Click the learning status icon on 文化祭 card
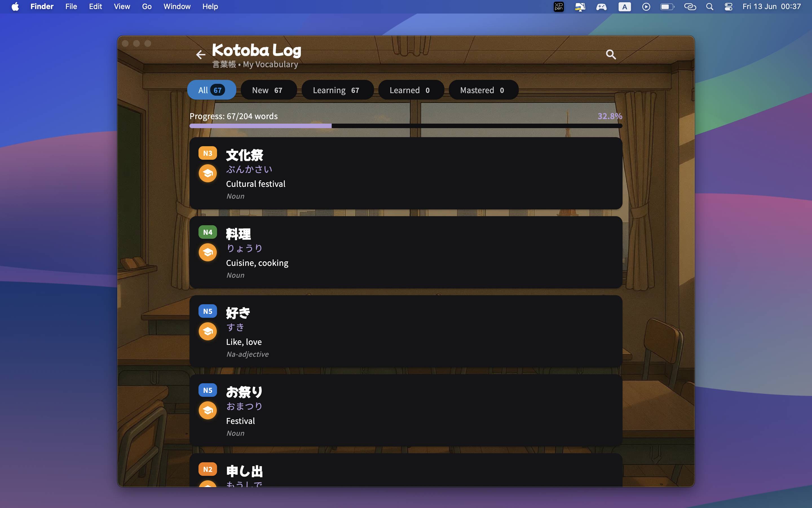This screenshot has height=508, width=812. click(x=208, y=173)
